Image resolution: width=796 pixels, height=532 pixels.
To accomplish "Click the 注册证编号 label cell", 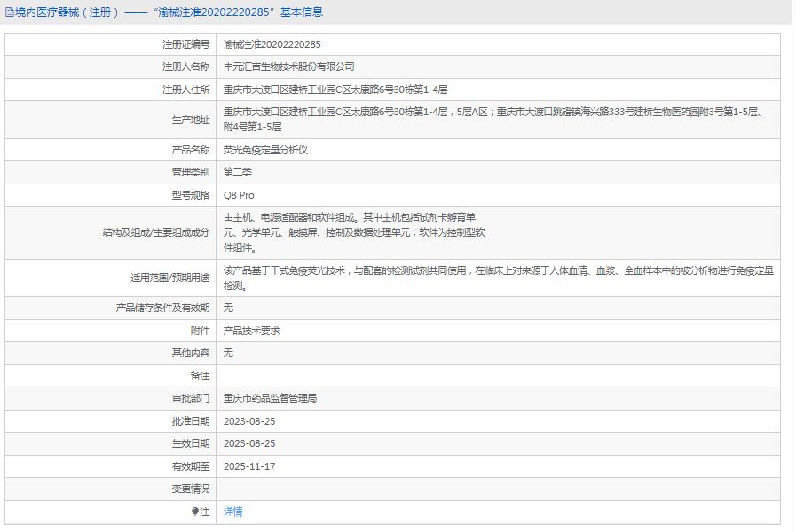I will coord(185,44).
